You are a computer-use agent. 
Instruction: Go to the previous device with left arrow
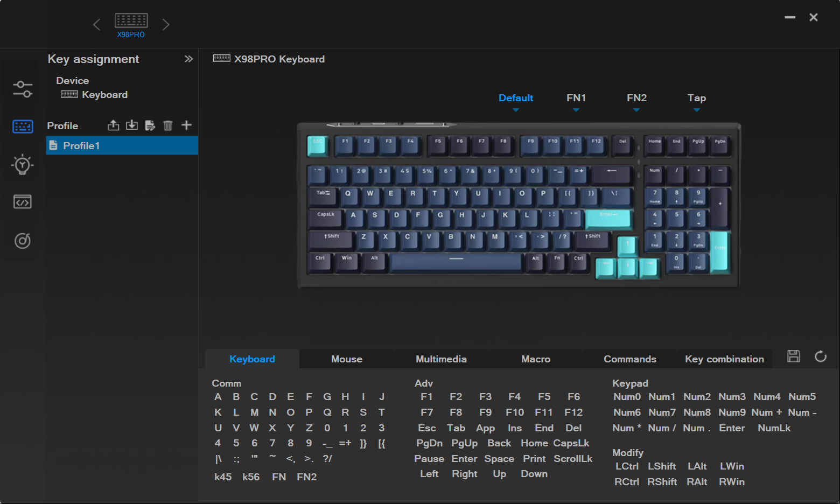(96, 25)
